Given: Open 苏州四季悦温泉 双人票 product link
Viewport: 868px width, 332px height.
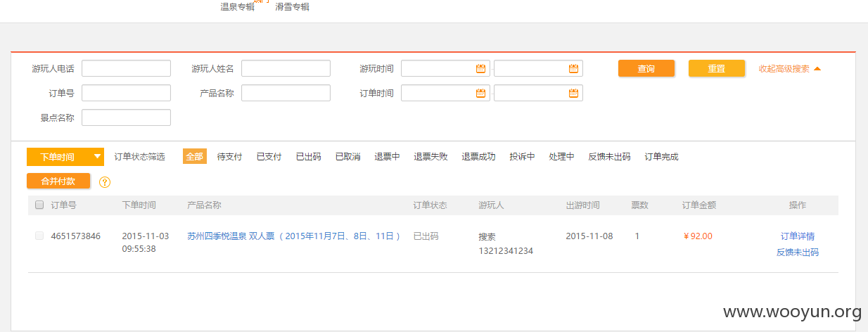Looking at the screenshot, I should click(x=293, y=236).
